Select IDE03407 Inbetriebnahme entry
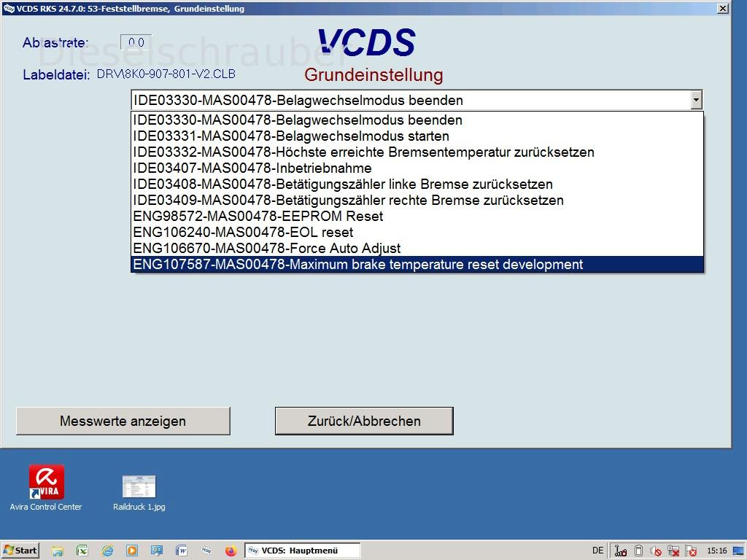Screen dimensions: 747x560 (417, 168)
